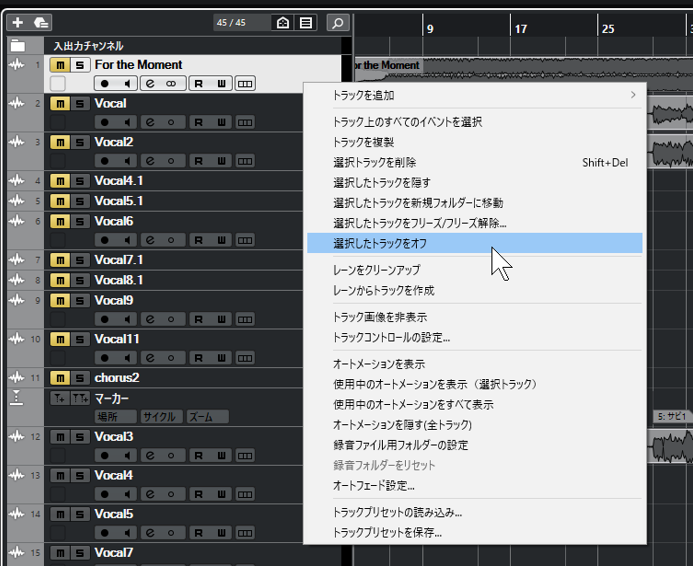Click add cycle marker icon on マーカー track
The width and height of the screenshot is (693, 566).
click(80, 399)
